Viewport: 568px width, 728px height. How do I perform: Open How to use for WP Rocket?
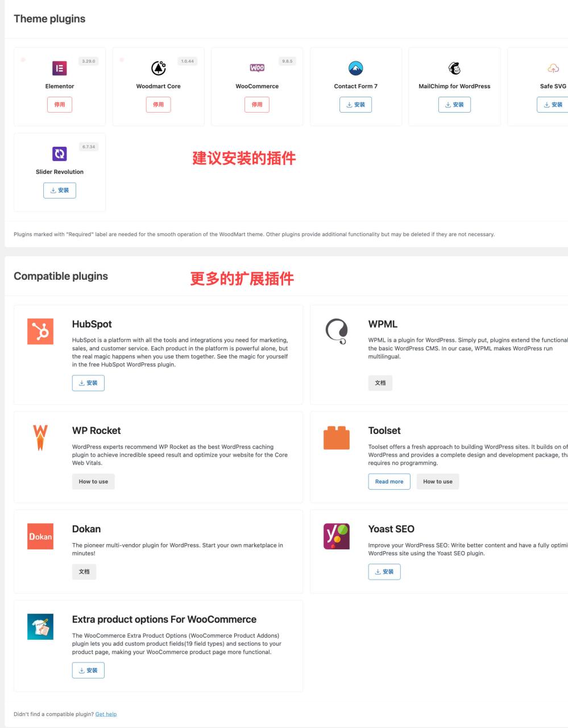point(93,481)
